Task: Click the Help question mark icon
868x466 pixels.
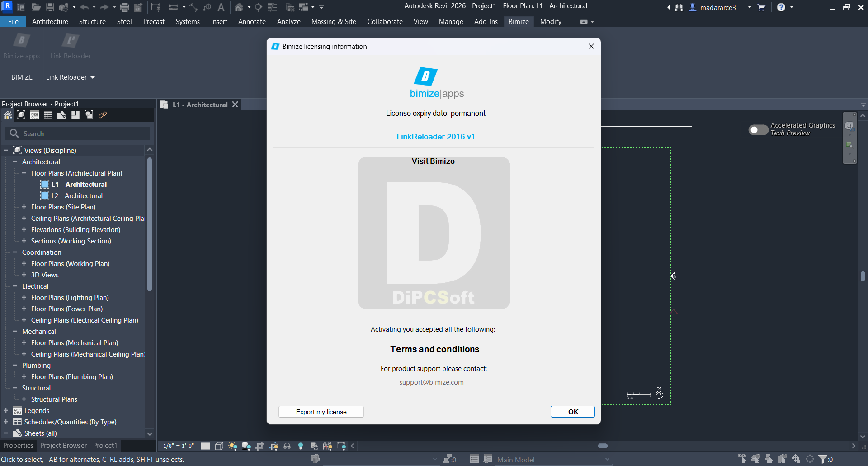Action: 781,7
